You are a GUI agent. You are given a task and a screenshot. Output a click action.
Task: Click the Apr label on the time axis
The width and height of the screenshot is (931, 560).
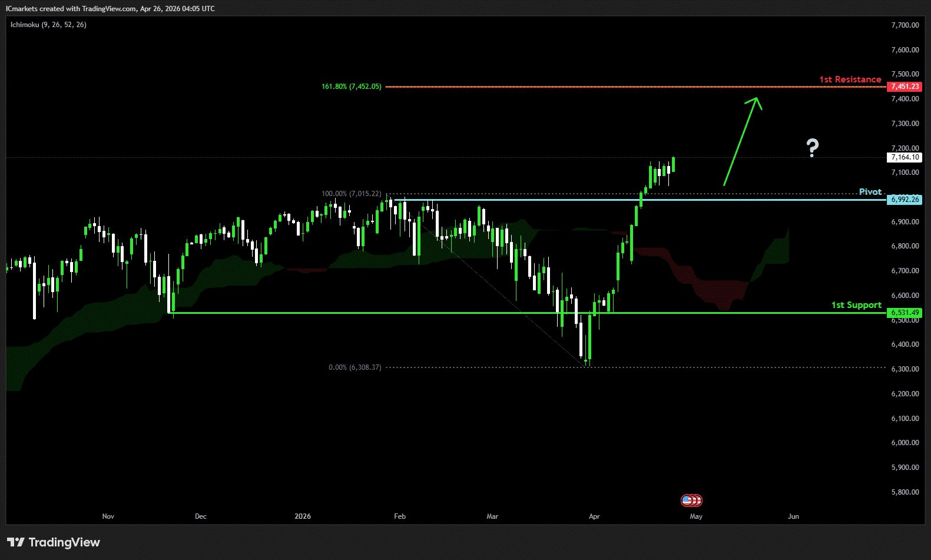tap(594, 516)
